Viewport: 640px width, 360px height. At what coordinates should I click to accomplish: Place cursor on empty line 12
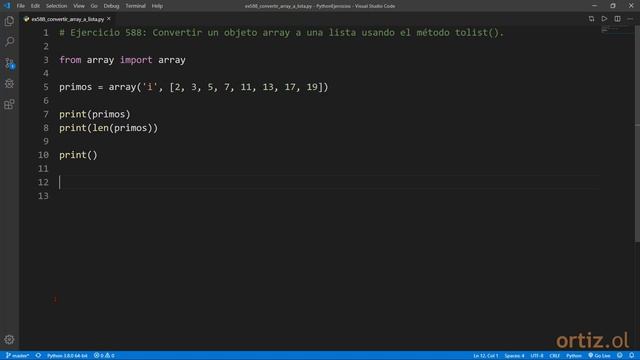pyautogui.click(x=329, y=182)
